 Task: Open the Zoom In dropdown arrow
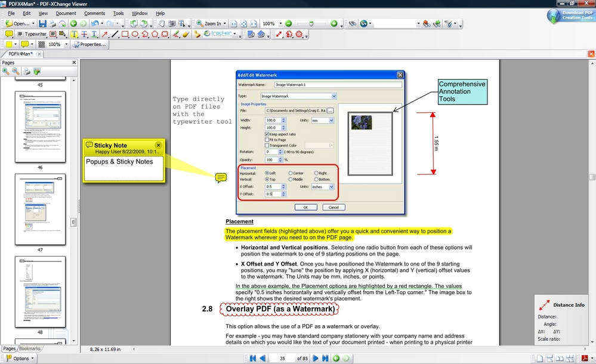[x=225, y=23]
